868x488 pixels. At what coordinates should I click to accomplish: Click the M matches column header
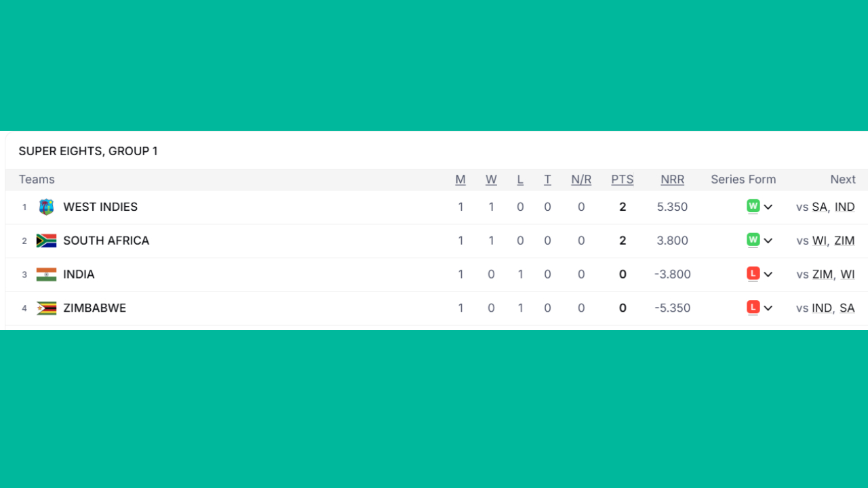pyautogui.click(x=460, y=180)
